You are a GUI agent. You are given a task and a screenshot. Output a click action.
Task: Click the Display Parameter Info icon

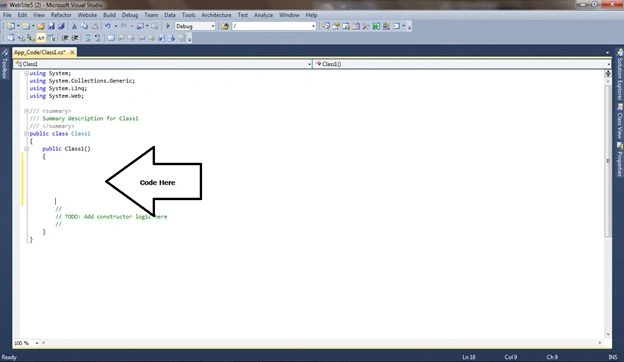(21, 38)
